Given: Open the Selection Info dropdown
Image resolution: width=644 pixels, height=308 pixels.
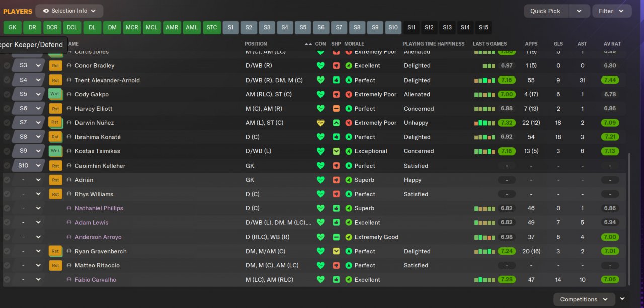Looking at the screenshot, I should click(x=69, y=11).
